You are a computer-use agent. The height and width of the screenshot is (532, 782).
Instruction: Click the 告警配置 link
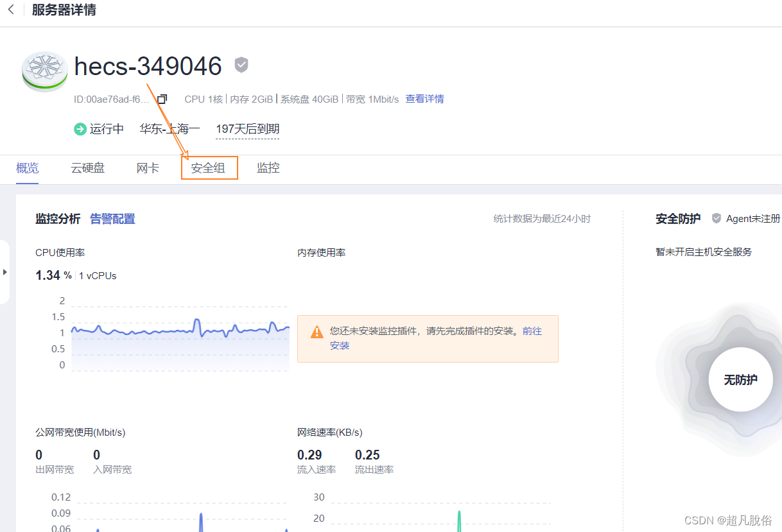pos(112,219)
